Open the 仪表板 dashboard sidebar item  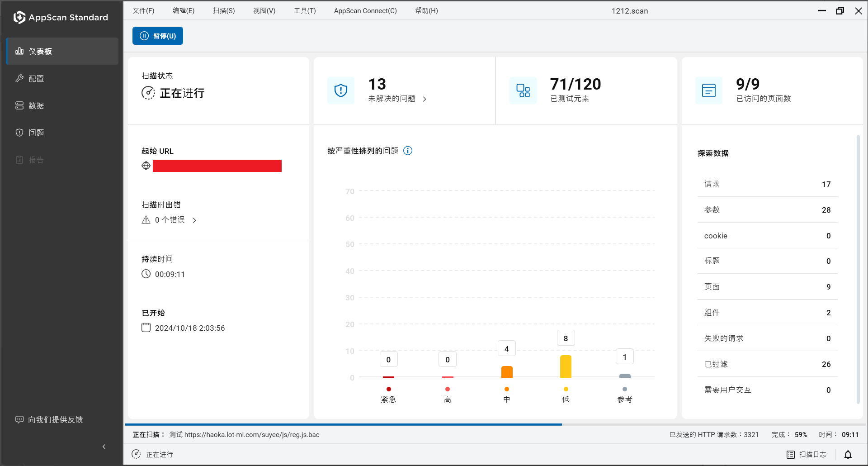point(62,51)
